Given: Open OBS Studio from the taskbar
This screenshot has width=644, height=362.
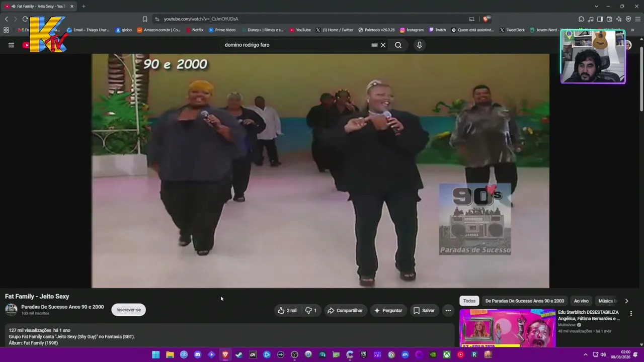Looking at the screenshot, I should click(x=294, y=355).
